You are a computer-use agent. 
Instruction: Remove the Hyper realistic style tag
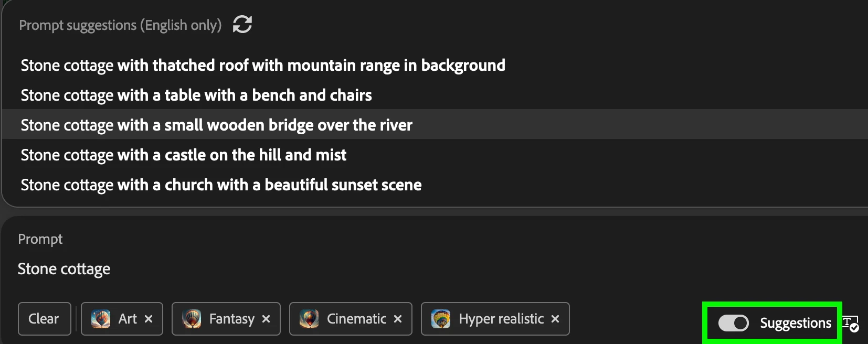555,319
